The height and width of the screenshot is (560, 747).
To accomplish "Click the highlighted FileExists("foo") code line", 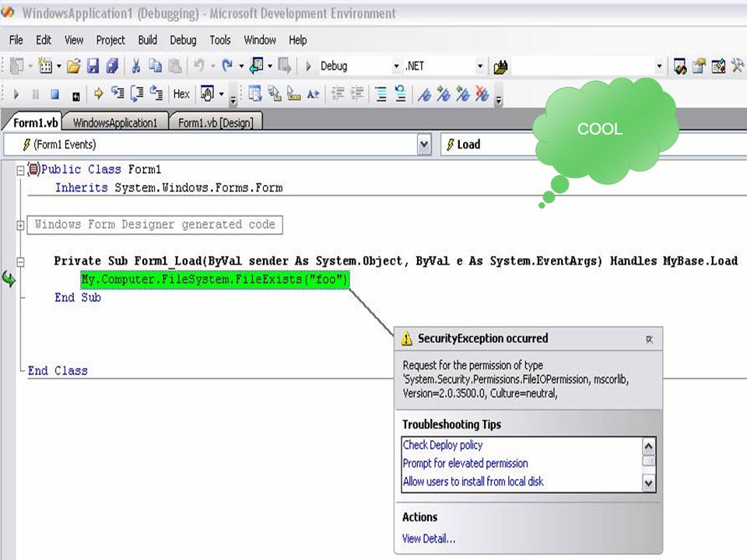I will point(215,279).
